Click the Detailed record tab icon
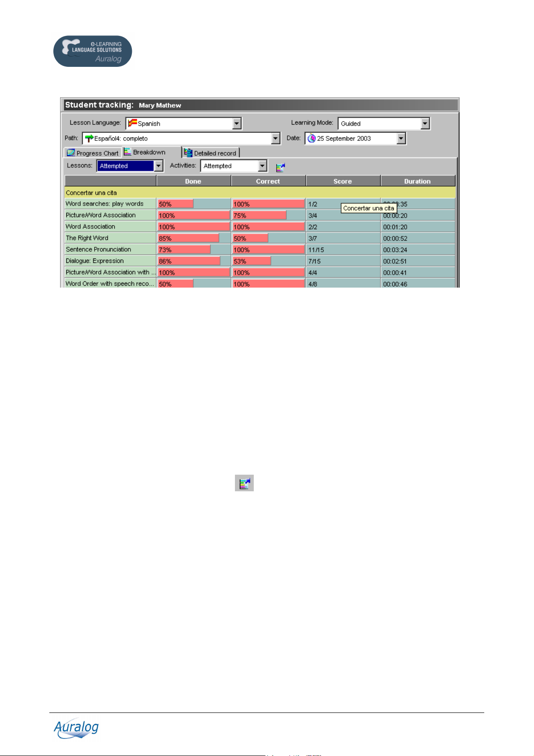Viewport: 534px width, 756px height. pos(188,153)
